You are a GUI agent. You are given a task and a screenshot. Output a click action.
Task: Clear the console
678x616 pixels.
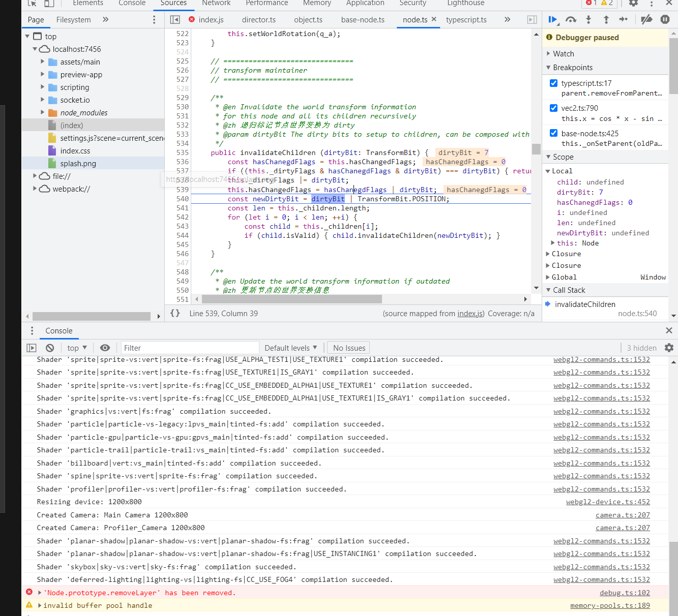pyautogui.click(x=50, y=348)
